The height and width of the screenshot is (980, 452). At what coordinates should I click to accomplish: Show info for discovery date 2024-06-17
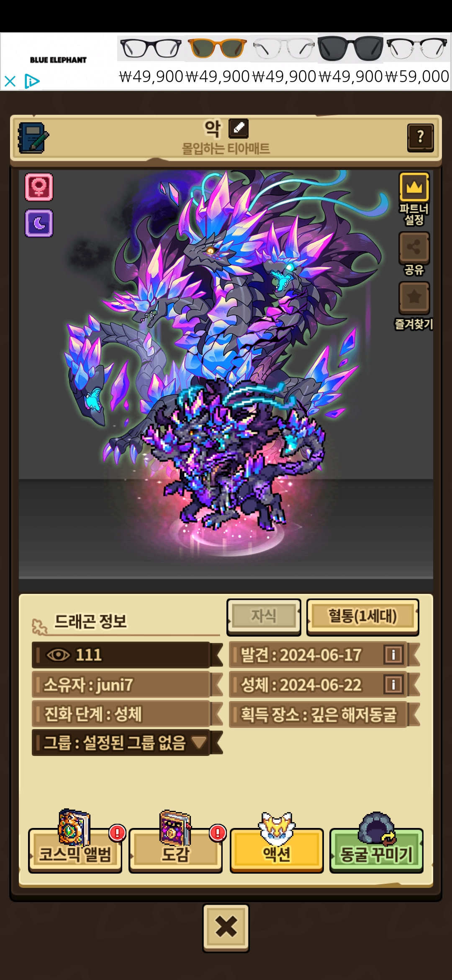[393, 655]
